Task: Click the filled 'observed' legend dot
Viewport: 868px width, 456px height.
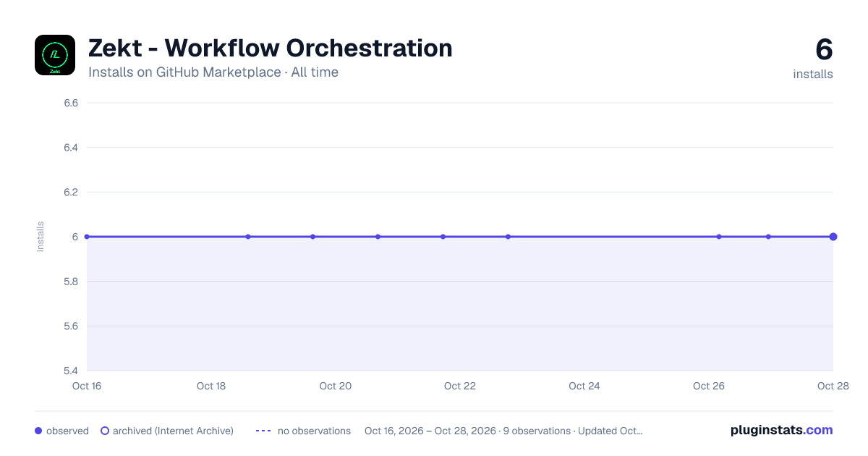Action: [38, 431]
